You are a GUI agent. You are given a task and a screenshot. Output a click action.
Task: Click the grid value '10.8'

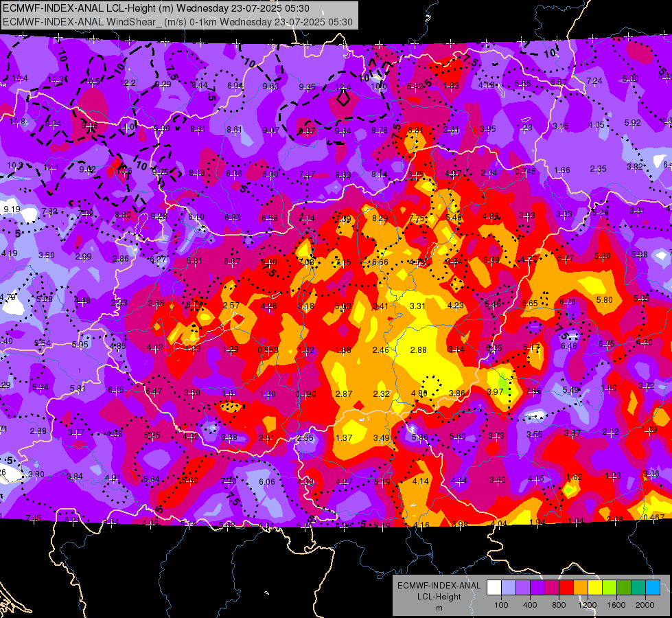tap(17, 122)
